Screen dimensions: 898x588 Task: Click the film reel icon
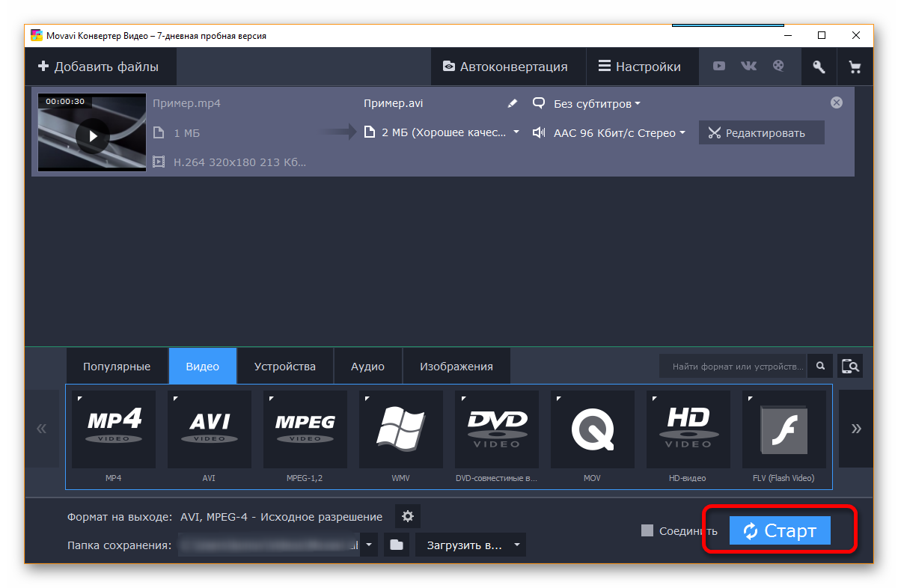778,66
